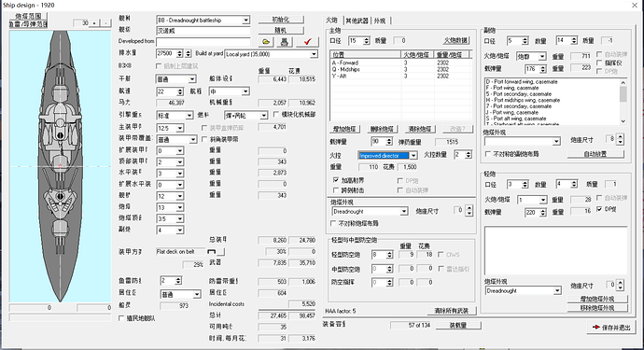Increase secondary gun caliber spinner showing 5
Viewport: 644px width, 350px height.
pyautogui.click(x=525, y=38)
